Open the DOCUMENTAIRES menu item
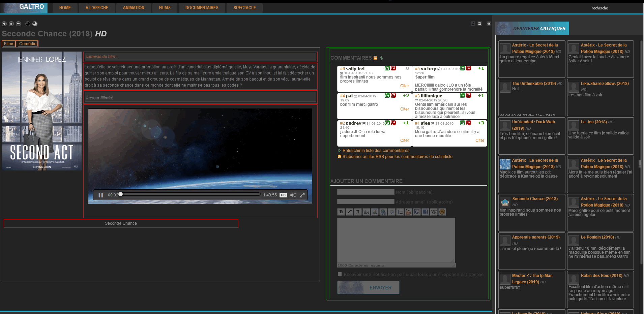This screenshot has width=644, height=314. click(x=202, y=8)
